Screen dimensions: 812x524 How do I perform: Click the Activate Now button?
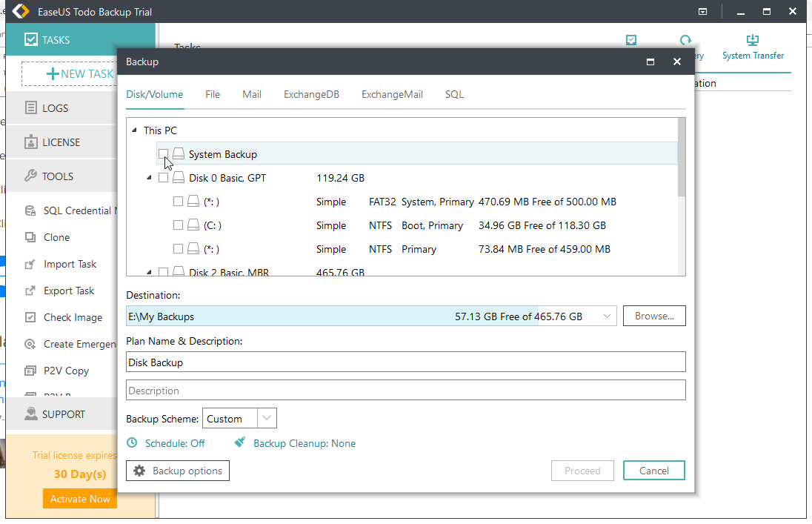point(80,499)
